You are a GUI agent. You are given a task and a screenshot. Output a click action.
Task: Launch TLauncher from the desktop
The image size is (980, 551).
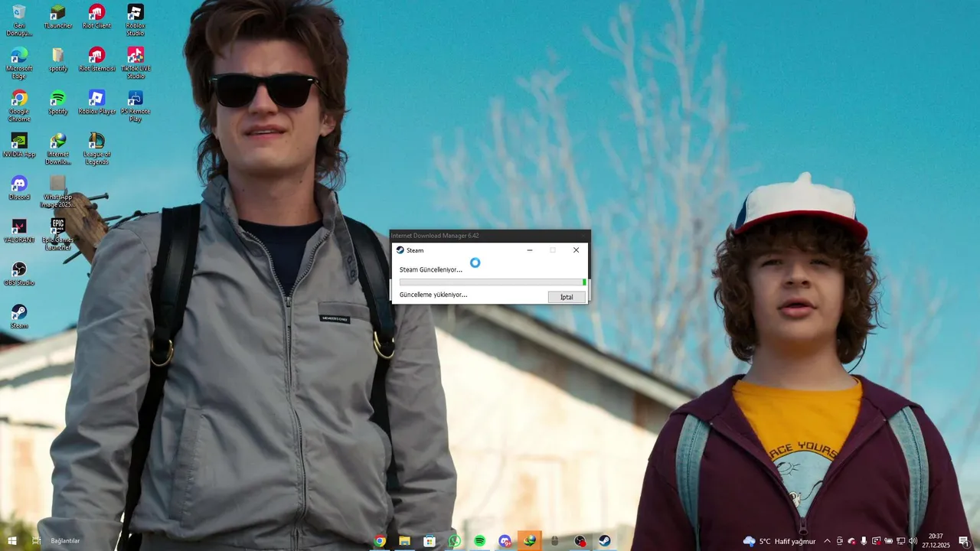point(57,17)
